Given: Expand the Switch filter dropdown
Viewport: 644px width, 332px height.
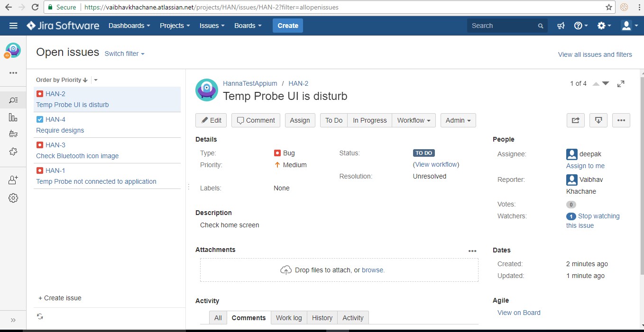Looking at the screenshot, I should [124, 54].
